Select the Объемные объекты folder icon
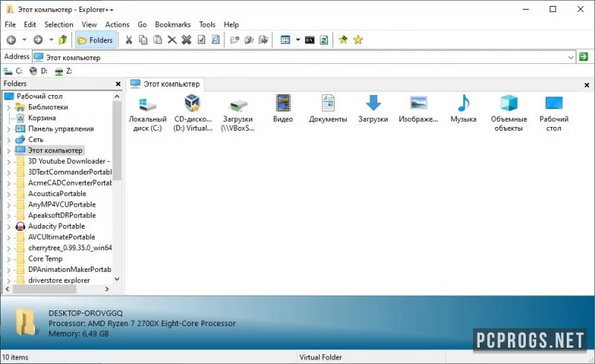The width and height of the screenshot is (595, 364). 509,114
